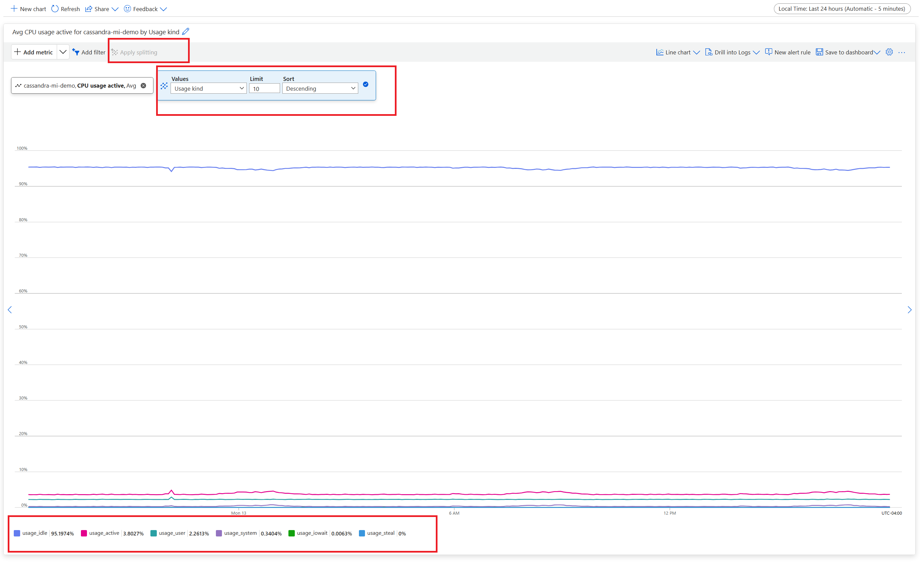924x566 pixels.
Task: Open chart settings gear icon
Action: click(x=889, y=52)
